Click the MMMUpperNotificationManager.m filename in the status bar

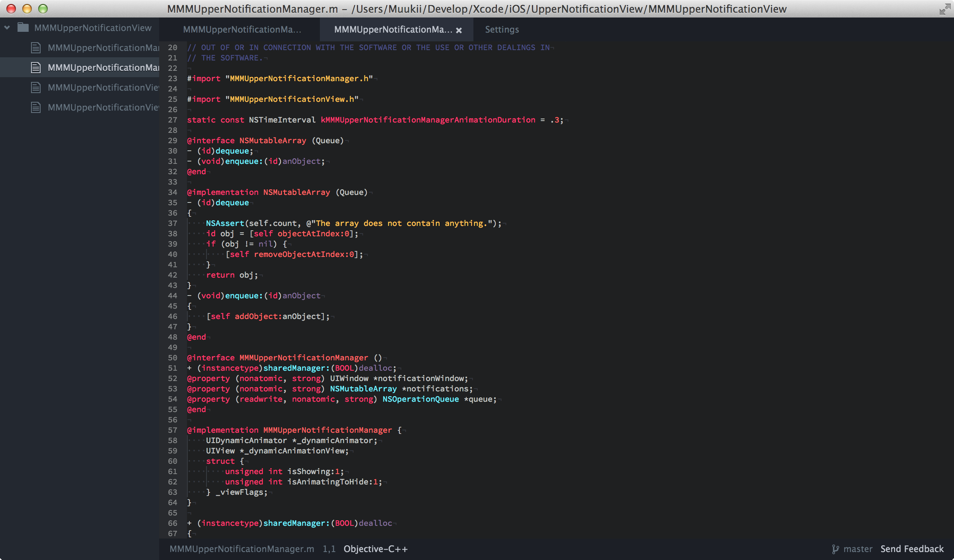(x=241, y=549)
